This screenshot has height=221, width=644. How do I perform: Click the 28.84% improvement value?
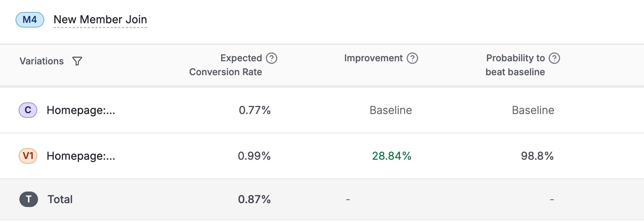[391, 156]
